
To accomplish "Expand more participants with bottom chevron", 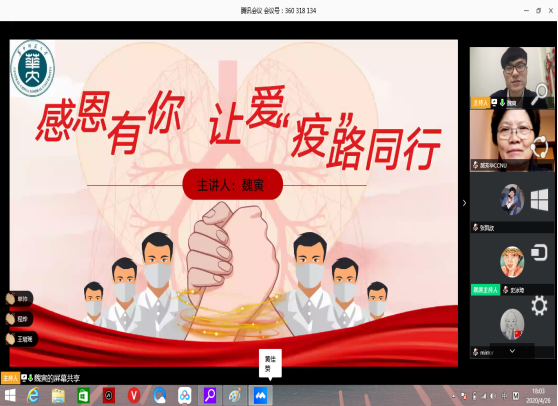I will (512, 351).
